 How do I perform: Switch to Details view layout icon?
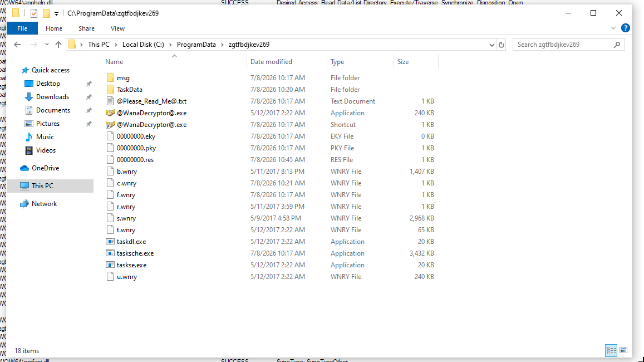click(x=611, y=350)
